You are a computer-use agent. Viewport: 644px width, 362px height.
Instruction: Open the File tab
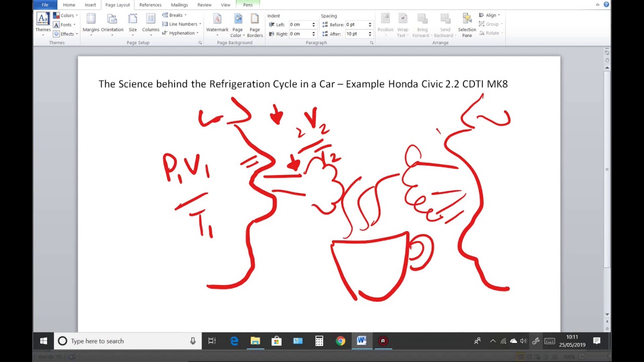point(45,5)
